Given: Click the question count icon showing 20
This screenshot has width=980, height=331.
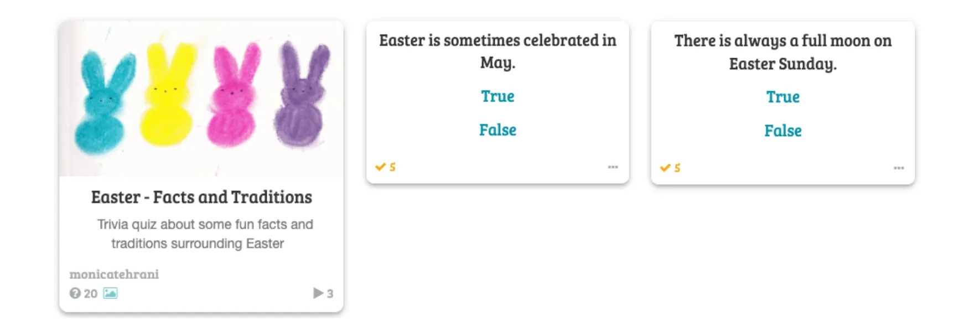Looking at the screenshot, I should [75, 293].
